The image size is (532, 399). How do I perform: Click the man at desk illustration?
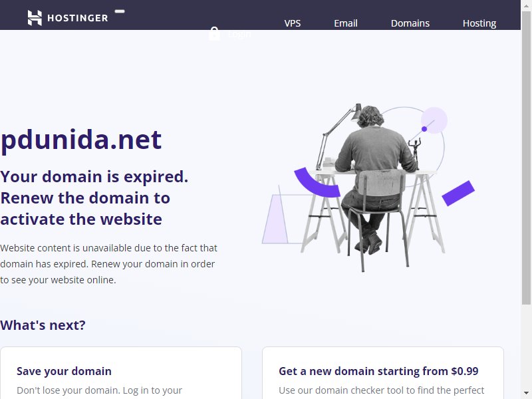point(369,188)
